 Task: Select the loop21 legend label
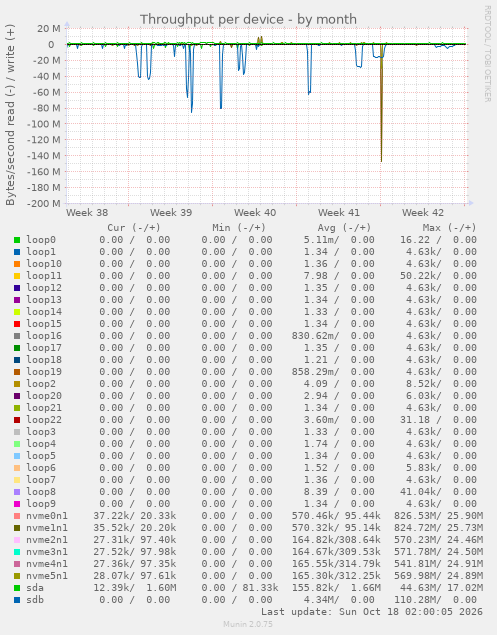click(44, 408)
